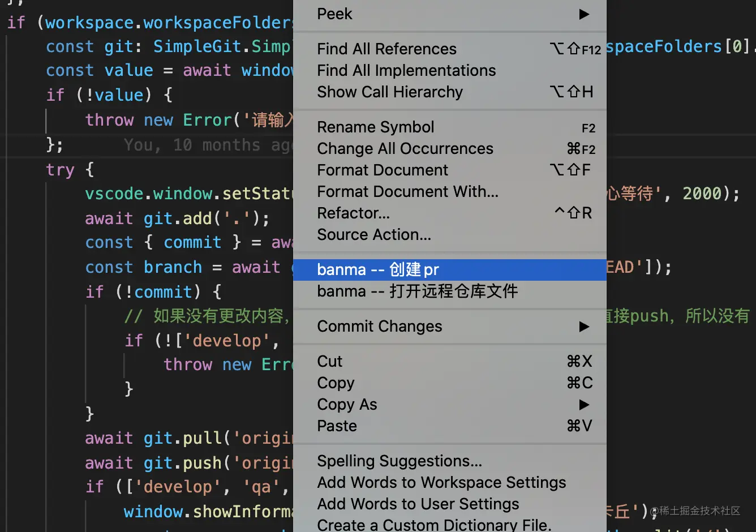Viewport: 756px width, 532px height.
Task: Expand the Copy As arrow
Action: pos(585,405)
